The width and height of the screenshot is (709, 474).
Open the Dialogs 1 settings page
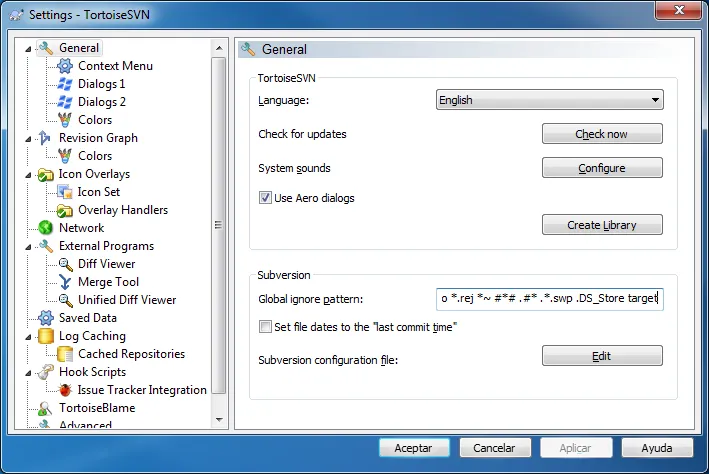tap(101, 84)
